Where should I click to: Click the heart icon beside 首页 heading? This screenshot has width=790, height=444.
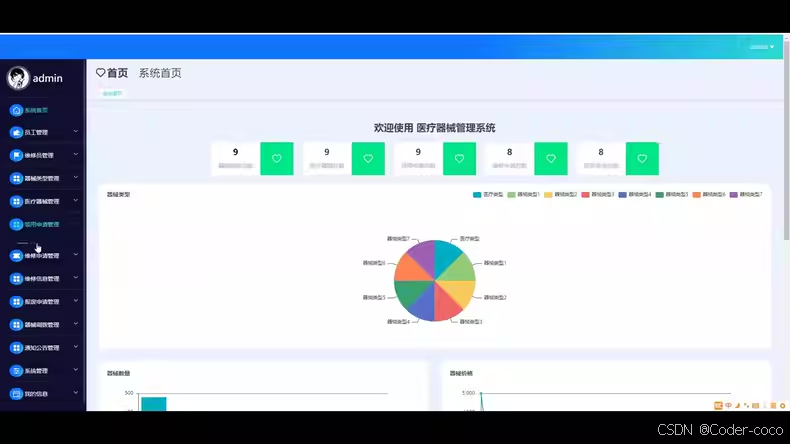click(x=100, y=73)
